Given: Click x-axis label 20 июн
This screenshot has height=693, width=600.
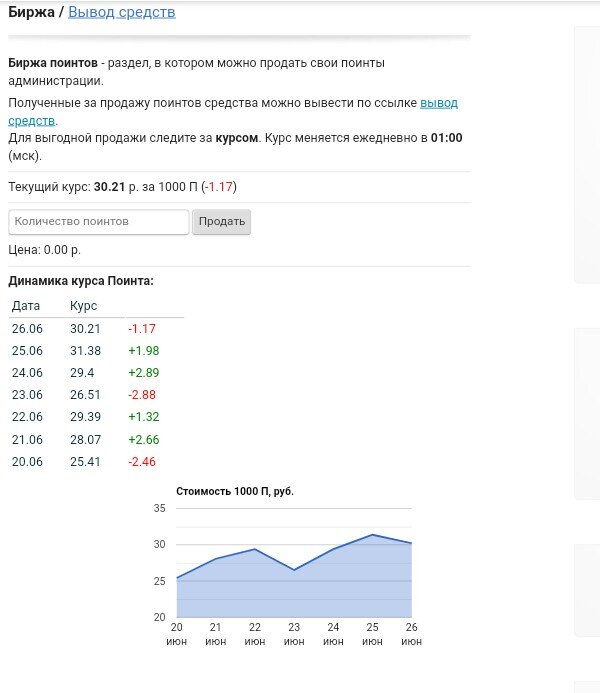Looking at the screenshot, I should [176, 634].
